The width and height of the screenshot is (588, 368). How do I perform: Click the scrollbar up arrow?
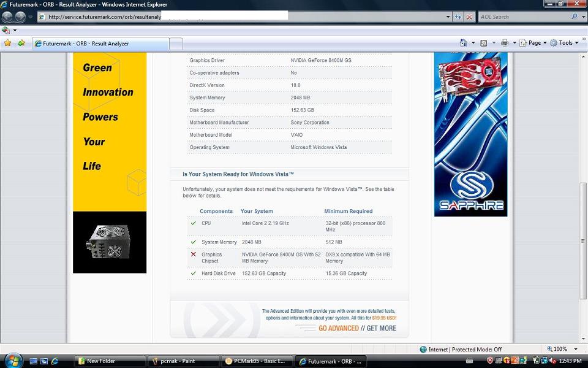[583, 56]
